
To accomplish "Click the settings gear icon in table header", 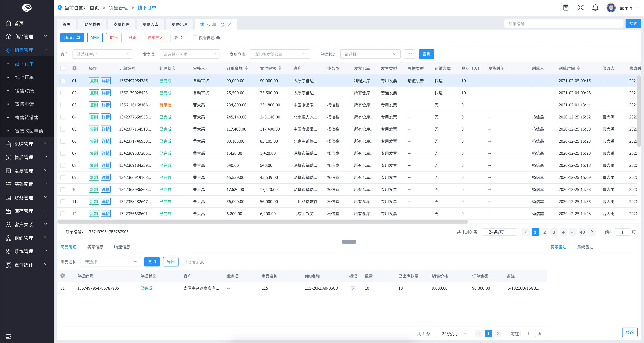I will (x=74, y=69).
